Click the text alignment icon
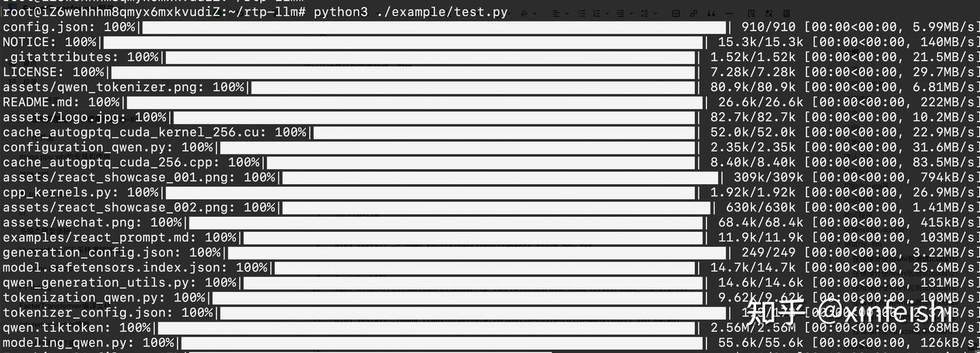The image size is (980, 353). [556, 13]
